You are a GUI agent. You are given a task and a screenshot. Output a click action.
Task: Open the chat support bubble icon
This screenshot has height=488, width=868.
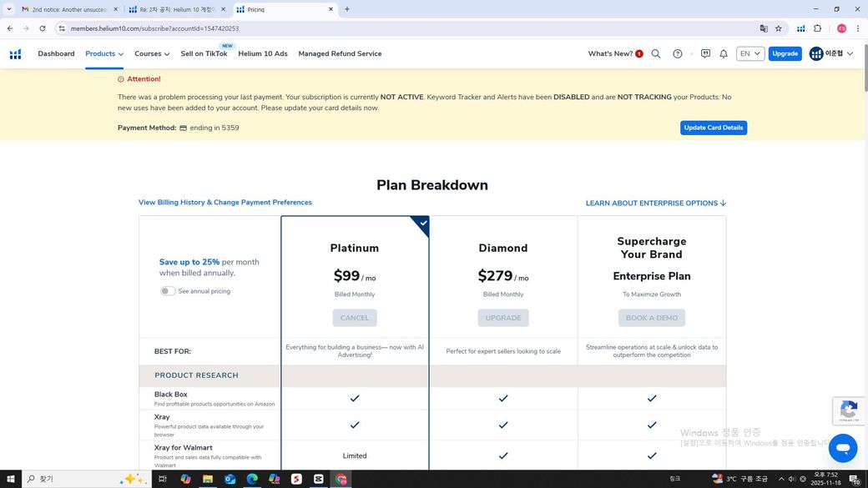pyautogui.click(x=843, y=448)
